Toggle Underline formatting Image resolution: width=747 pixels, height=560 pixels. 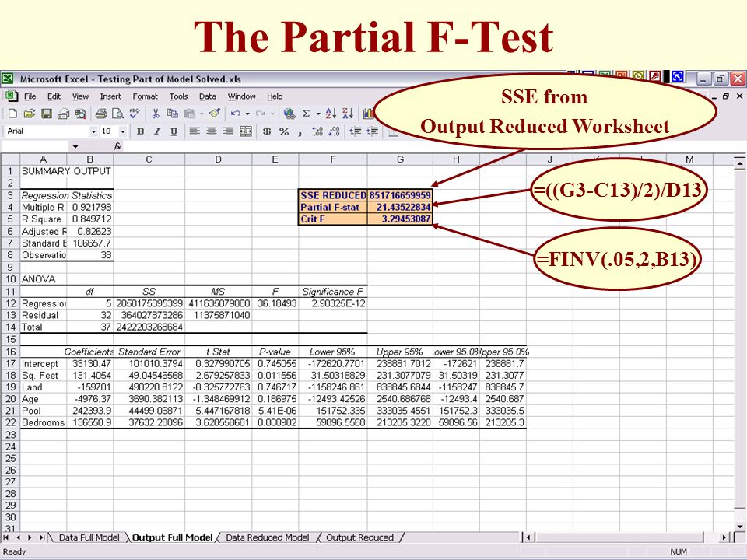coord(174,131)
